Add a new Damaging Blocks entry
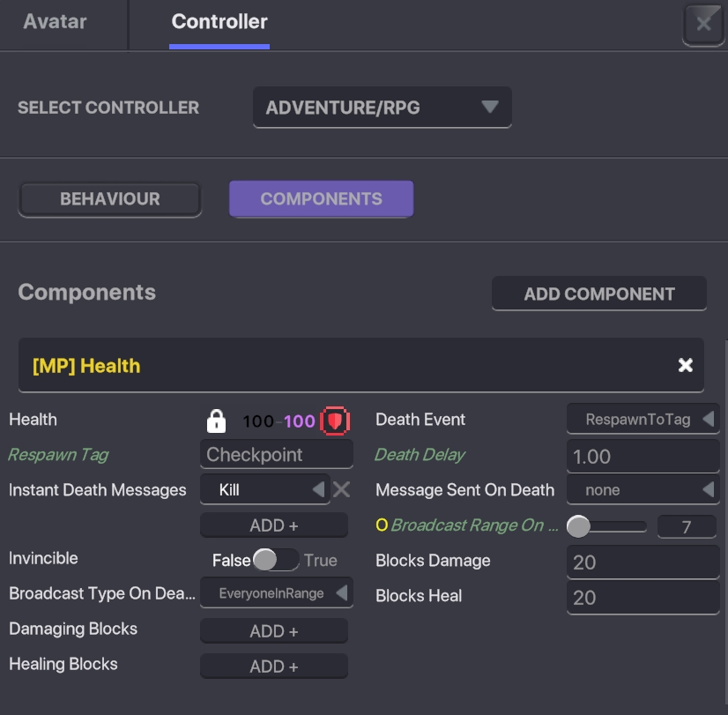Image resolution: width=728 pixels, height=715 pixels. (274, 631)
